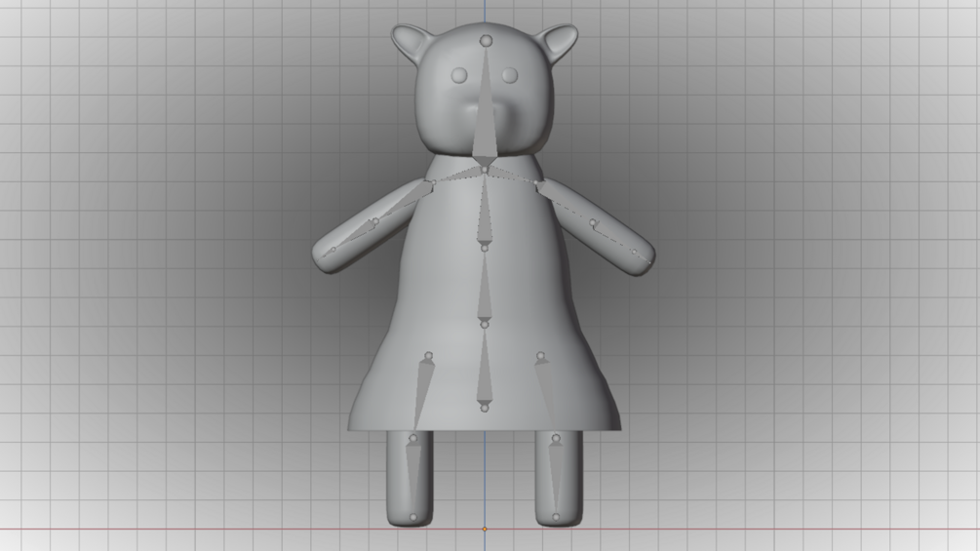The height and width of the screenshot is (551, 980).
Task: Select the thigh bone head on screen-right side
Action: pos(540,357)
